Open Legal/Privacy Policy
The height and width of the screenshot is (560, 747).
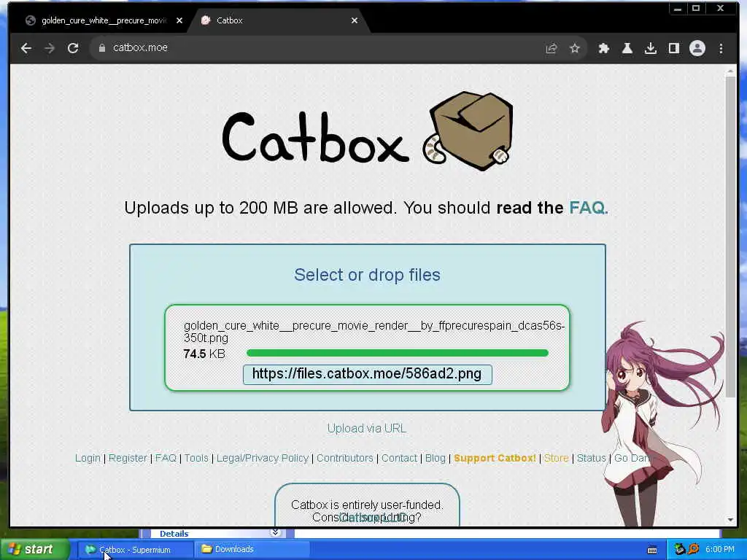(263, 458)
